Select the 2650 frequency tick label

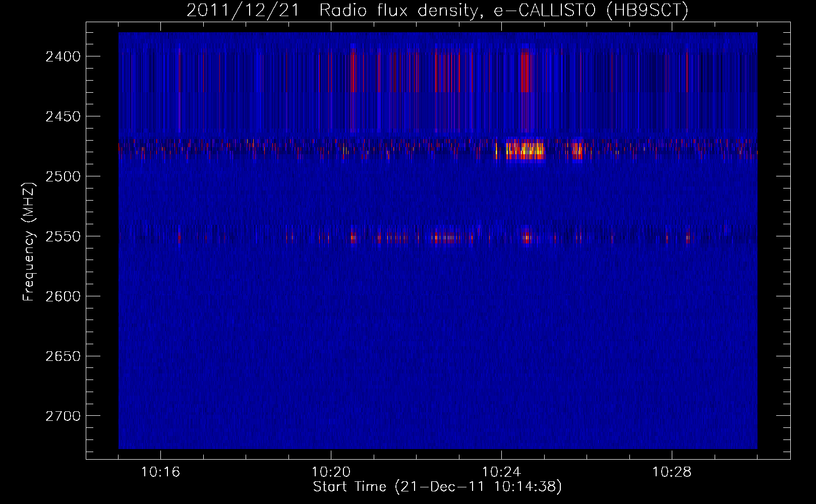[63, 356]
